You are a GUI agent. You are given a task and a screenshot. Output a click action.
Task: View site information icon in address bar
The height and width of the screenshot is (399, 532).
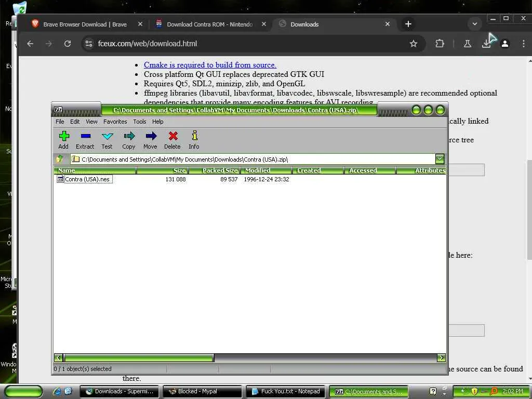coord(89,44)
